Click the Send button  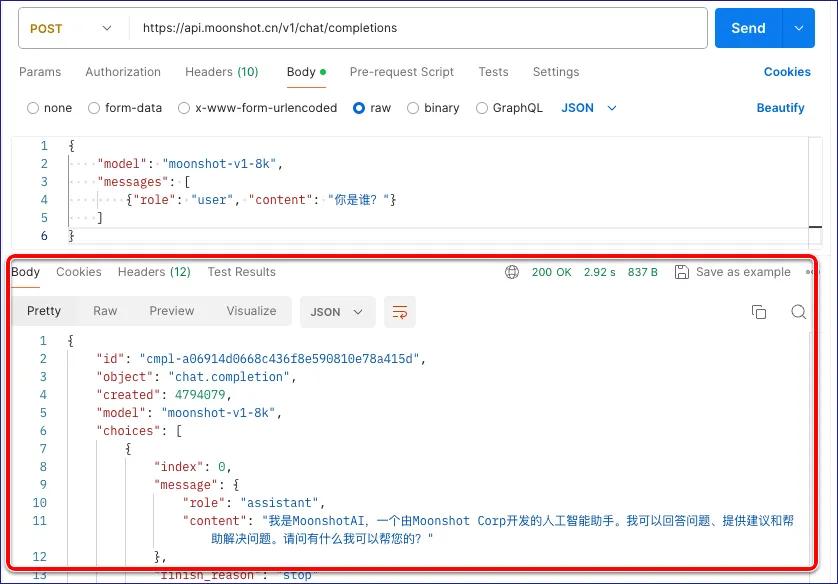748,28
